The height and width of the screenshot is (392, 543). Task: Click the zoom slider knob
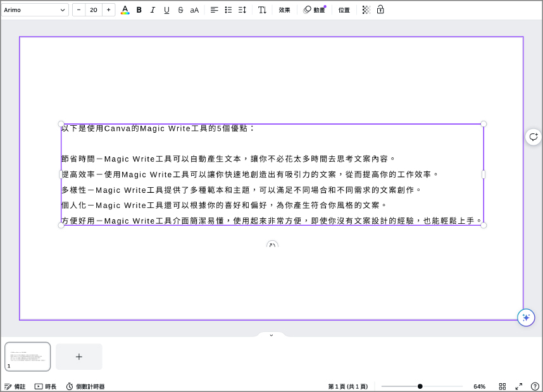coord(420,386)
